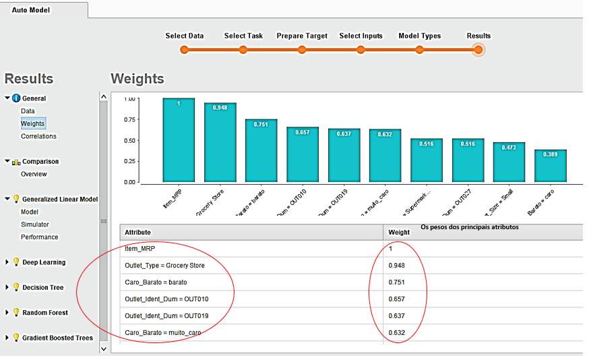This screenshot has width=589, height=364.
Task: Click the Gradient Boosted Trees lightbulb icon
Action: [x=16, y=337]
